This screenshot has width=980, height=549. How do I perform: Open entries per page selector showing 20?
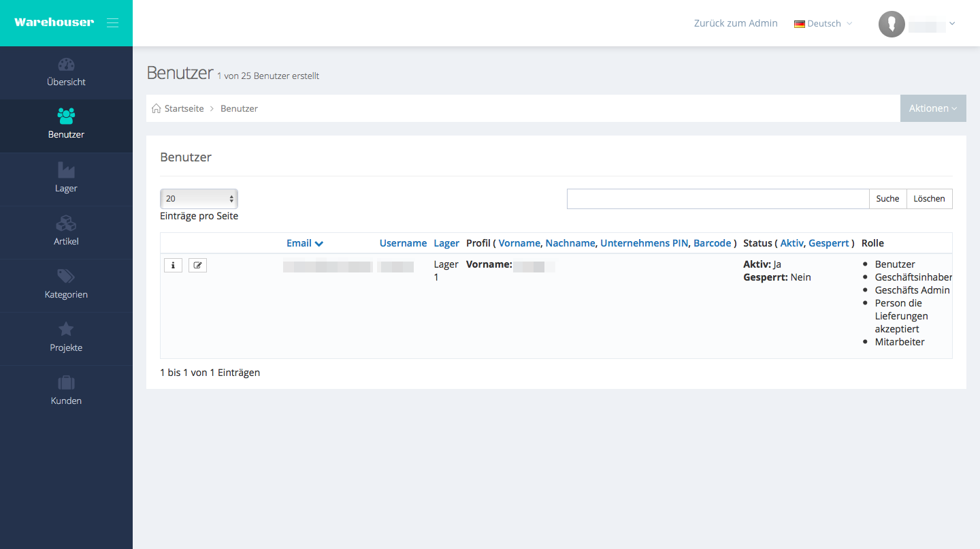[199, 199]
